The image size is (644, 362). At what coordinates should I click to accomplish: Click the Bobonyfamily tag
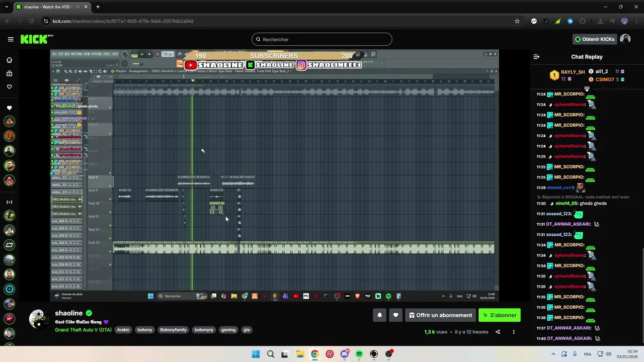tap(173, 330)
